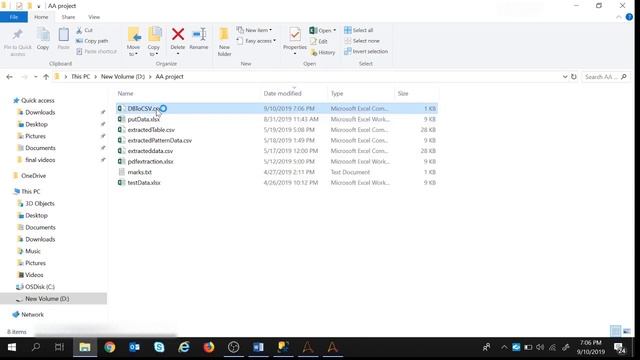Click the Copy ribbon icon
The image size is (640, 360).
[x=43, y=40]
